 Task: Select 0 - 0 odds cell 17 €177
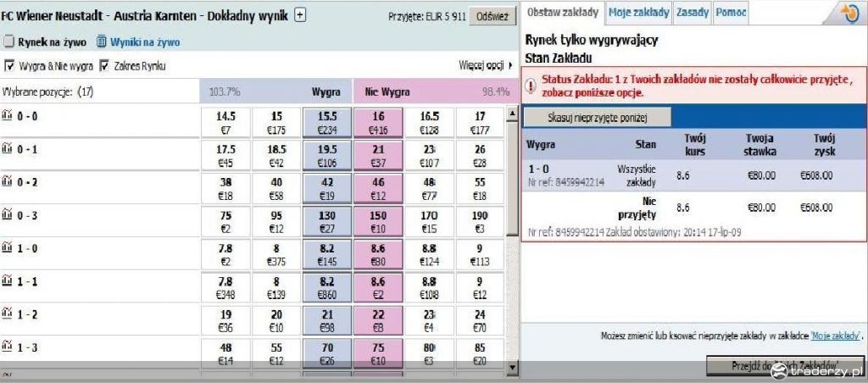(x=480, y=123)
